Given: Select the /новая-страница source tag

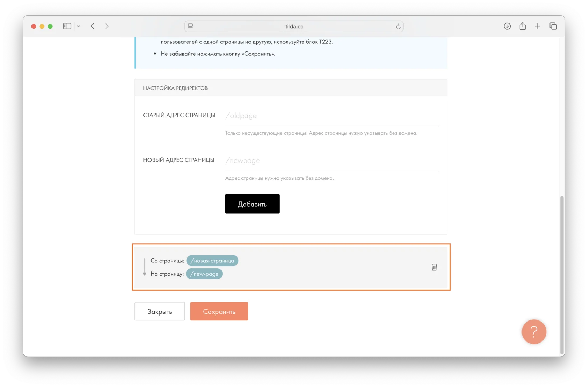Looking at the screenshot, I should pos(212,261).
